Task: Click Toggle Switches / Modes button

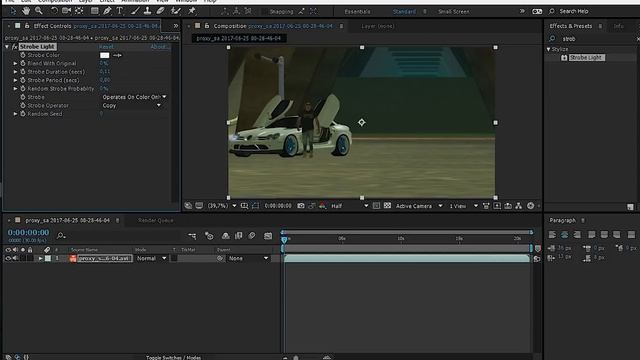Action: click(173, 358)
